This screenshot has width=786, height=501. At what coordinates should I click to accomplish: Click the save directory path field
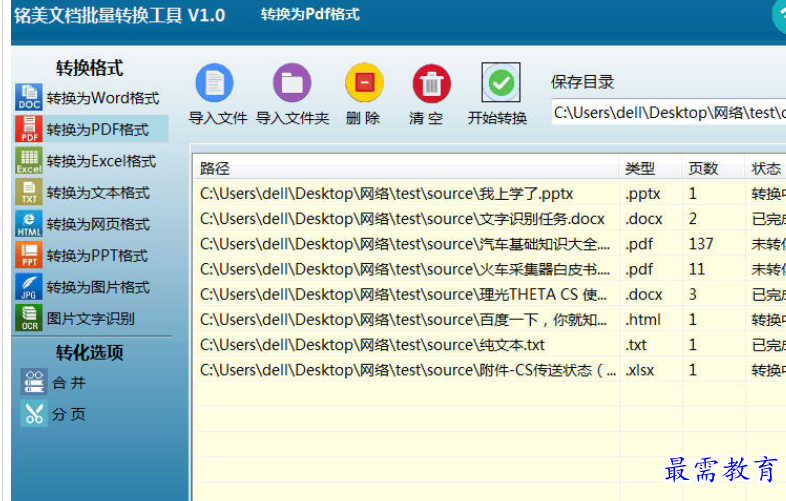[668, 112]
